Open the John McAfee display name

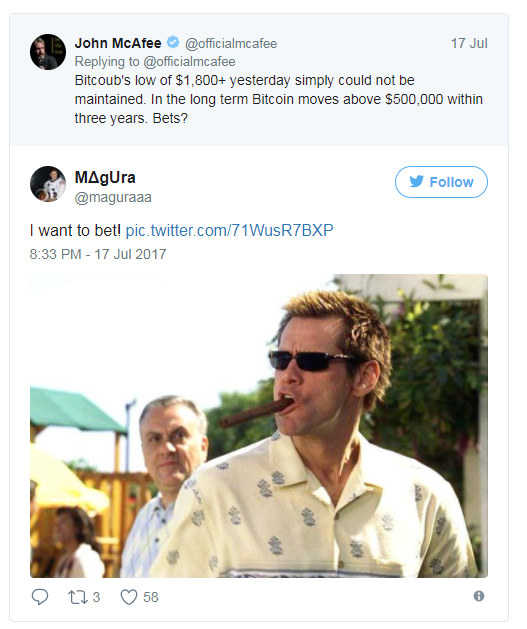118,43
